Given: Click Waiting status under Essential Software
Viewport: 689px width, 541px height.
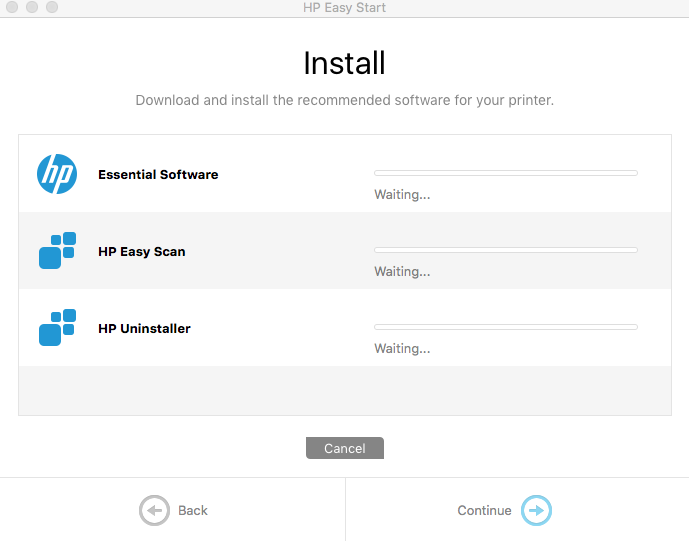Looking at the screenshot, I should pyautogui.click(x=402, y=195).
